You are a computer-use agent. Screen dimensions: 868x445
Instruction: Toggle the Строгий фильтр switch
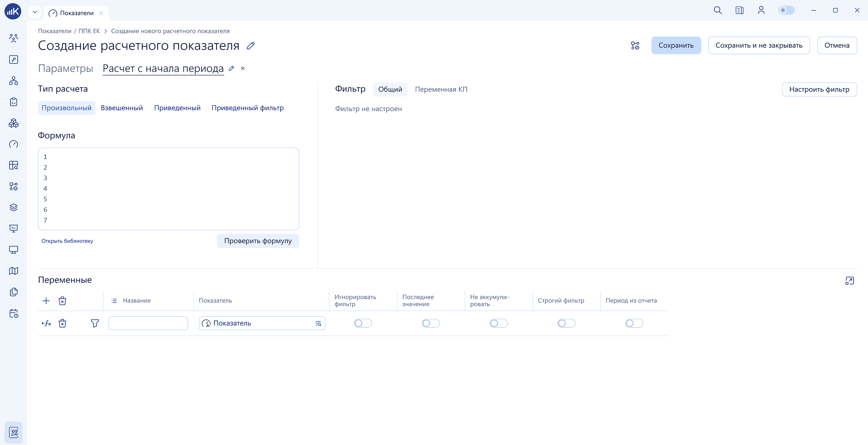pyautogui.click(x=566, y=323)
